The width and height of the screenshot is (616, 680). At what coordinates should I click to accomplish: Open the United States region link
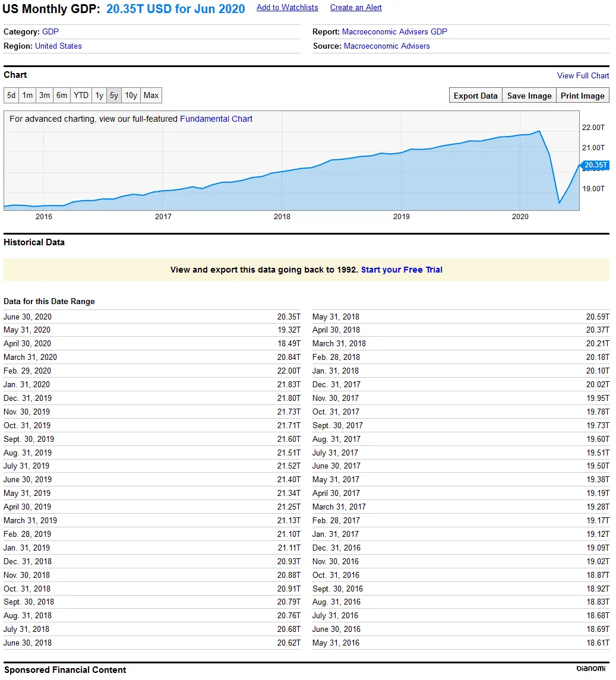point(58,46)
